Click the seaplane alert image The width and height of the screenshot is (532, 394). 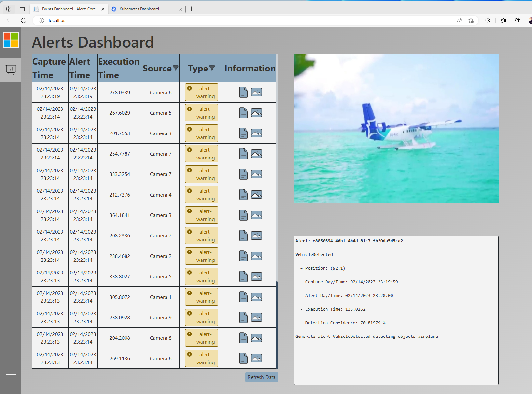[x=396, y=128]
